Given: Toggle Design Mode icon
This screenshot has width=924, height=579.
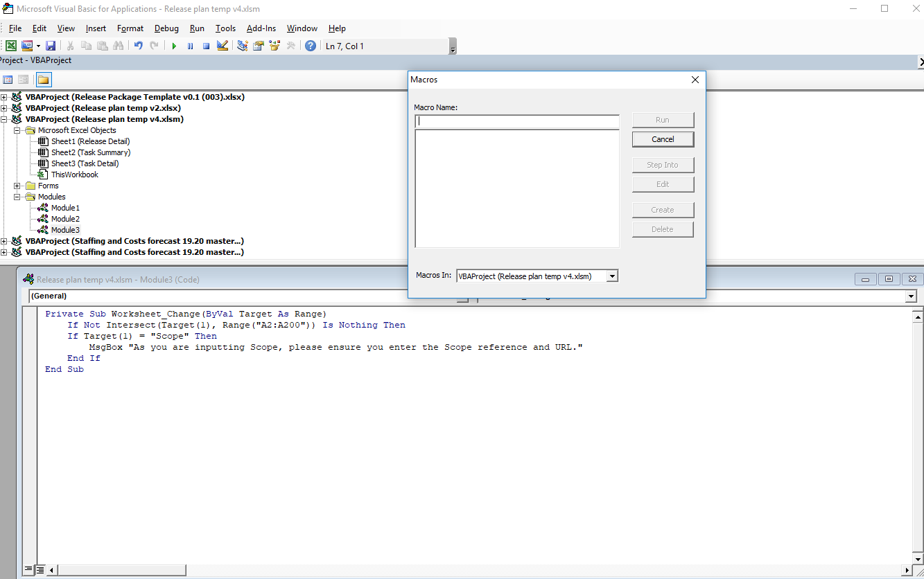Looking at the screenshot, I should point(223,46).
